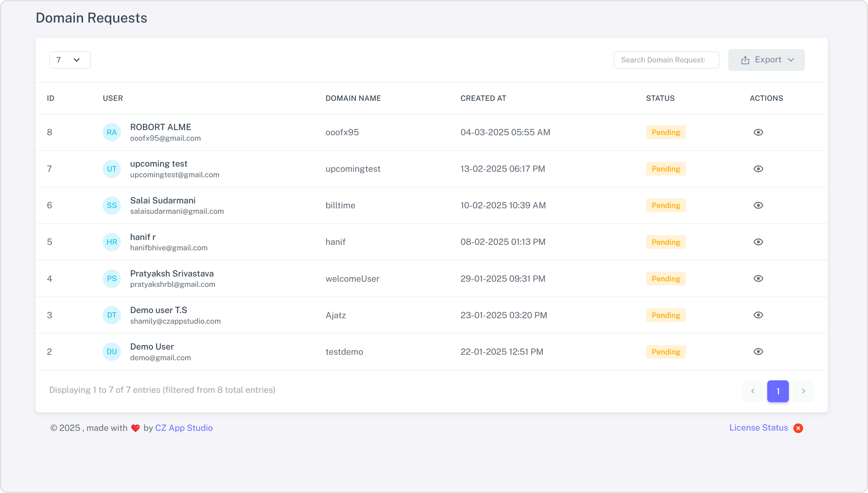Click the PS user avatar
Screen dimensions: 868x493
[112, 279]
